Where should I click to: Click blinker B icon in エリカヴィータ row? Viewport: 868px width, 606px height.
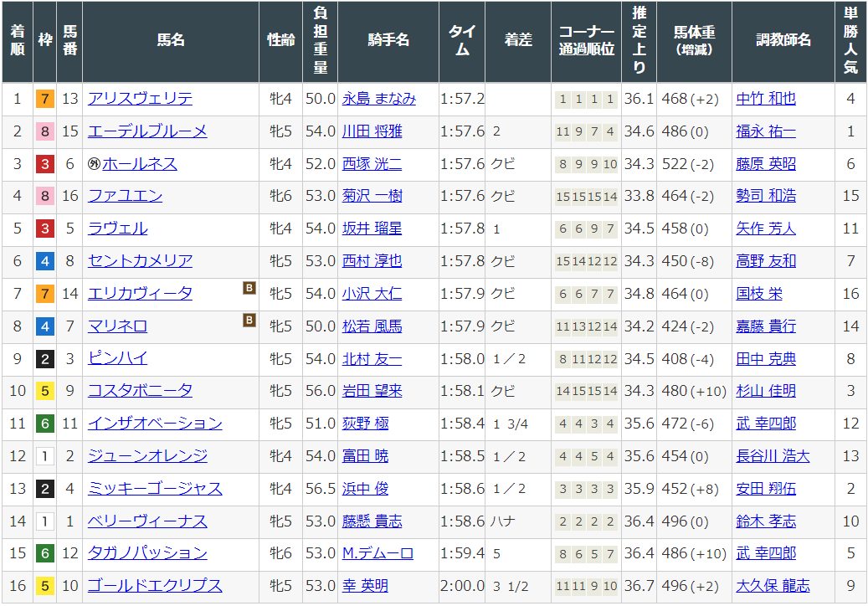(x=249, y=288)
